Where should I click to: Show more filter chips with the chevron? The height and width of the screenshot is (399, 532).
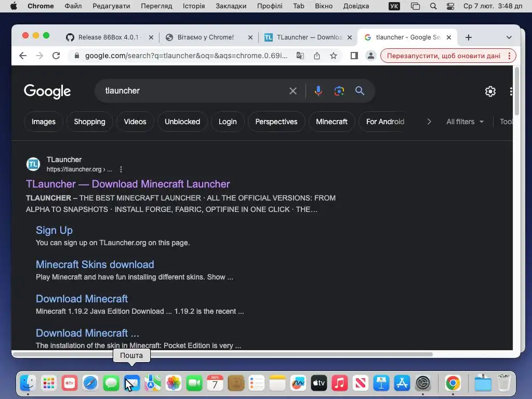429,122
